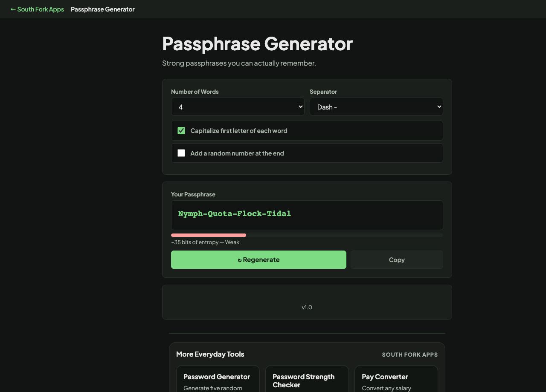This screenshot has width=546, height=392.
Task: Click the v1.0 version label
Action: (307, 307)
